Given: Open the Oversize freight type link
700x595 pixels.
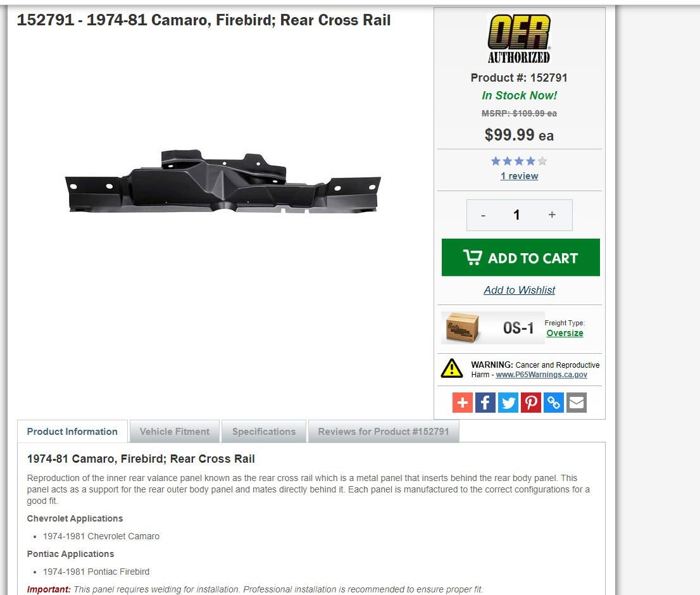Looking at the screenshot, I should coord(565,333).
